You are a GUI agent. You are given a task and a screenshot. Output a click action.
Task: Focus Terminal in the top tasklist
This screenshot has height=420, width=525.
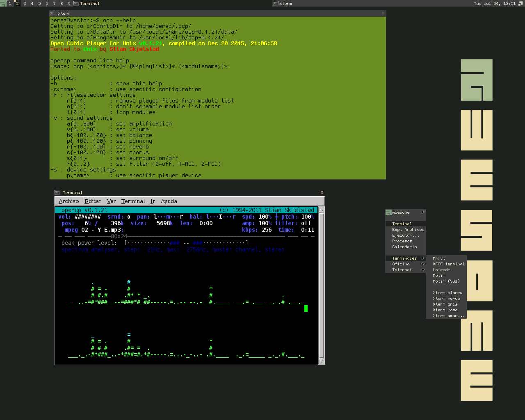point(172,3)
